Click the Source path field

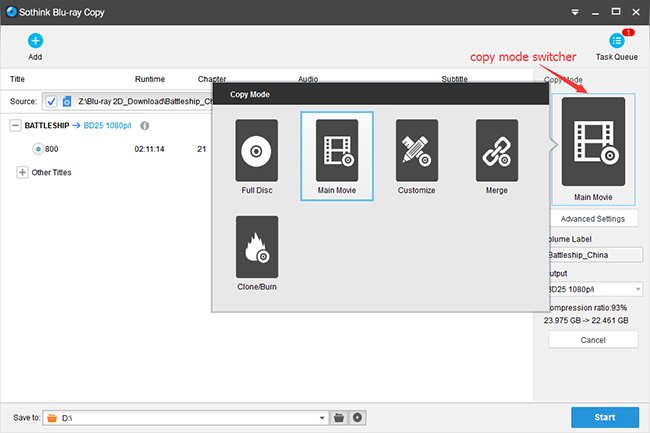tap(127, 102)
